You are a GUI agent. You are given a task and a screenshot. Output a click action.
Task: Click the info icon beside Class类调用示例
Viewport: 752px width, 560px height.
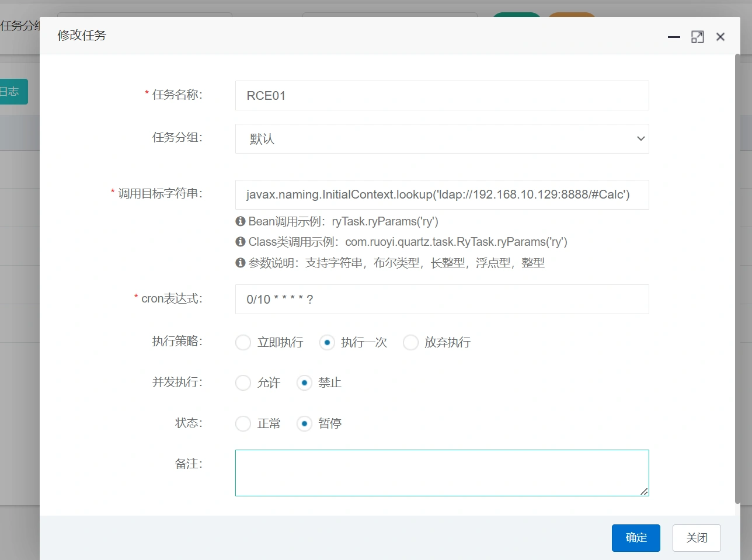tap(240, 242)
